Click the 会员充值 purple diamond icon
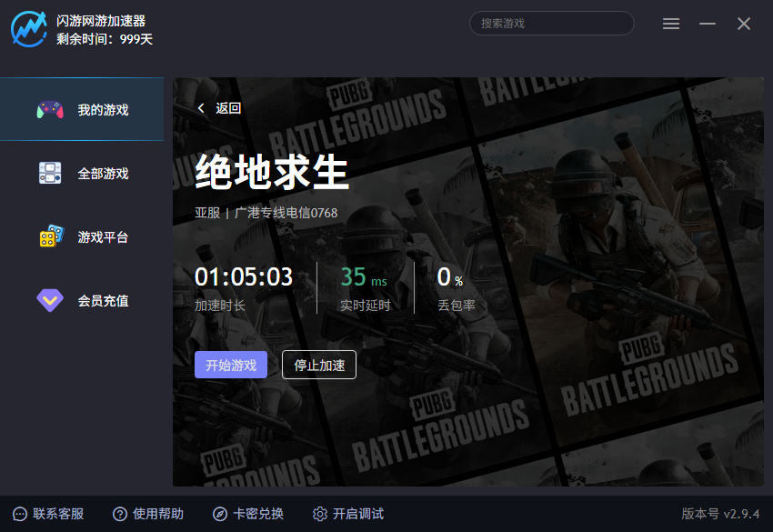The image size is (773, 532). tap(50, 300)
